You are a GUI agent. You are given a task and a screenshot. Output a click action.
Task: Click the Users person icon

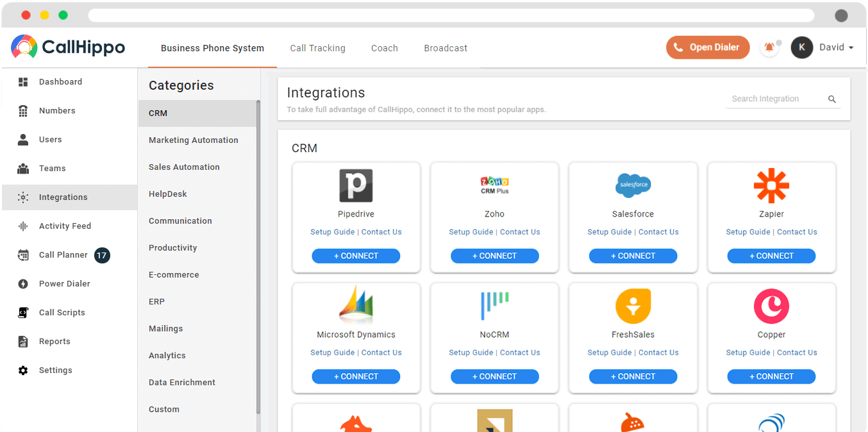[23, 140]
